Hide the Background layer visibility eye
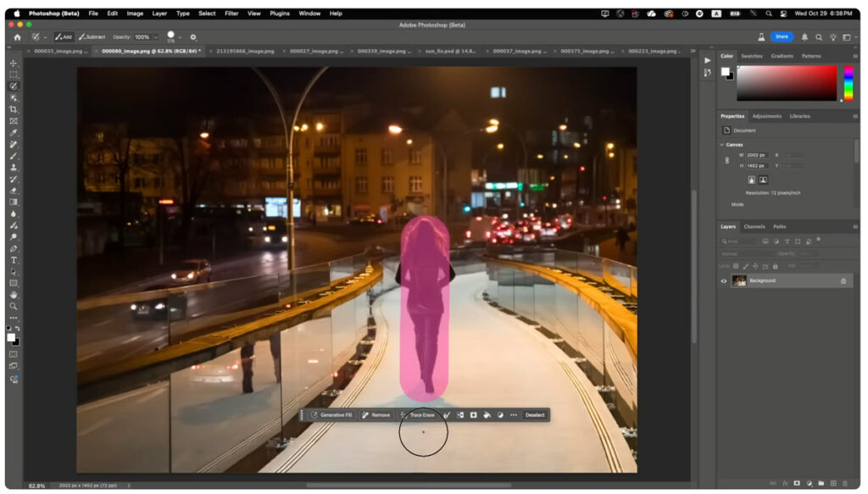Screen dimensions: 868x494 (723, 280)
